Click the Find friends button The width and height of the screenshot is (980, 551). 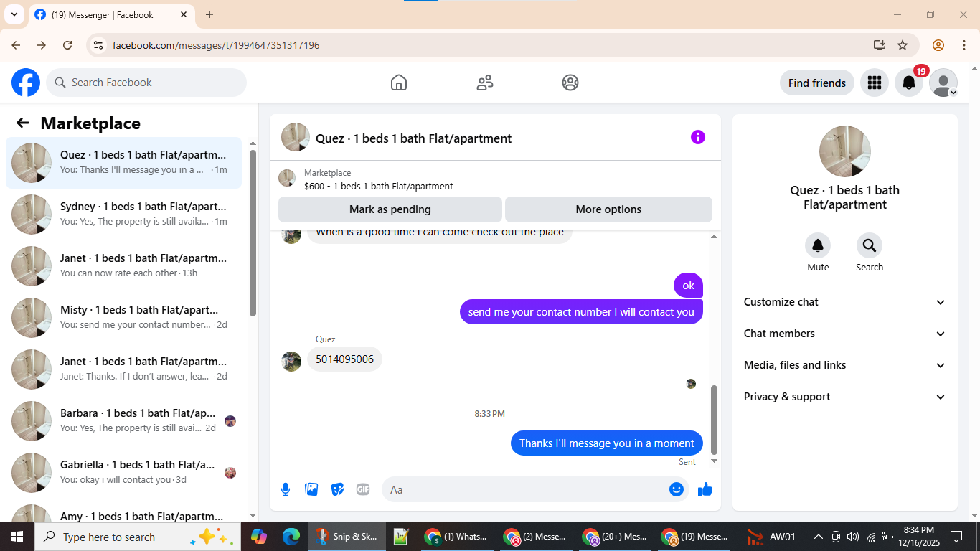pyautogui.click(x=817, y=83)
